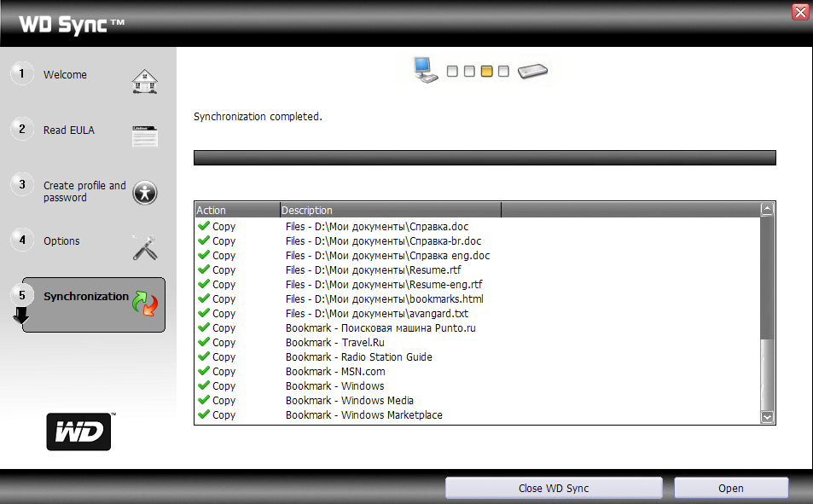Click the computer icon at top
813x504 pixels.
[426, 71]
